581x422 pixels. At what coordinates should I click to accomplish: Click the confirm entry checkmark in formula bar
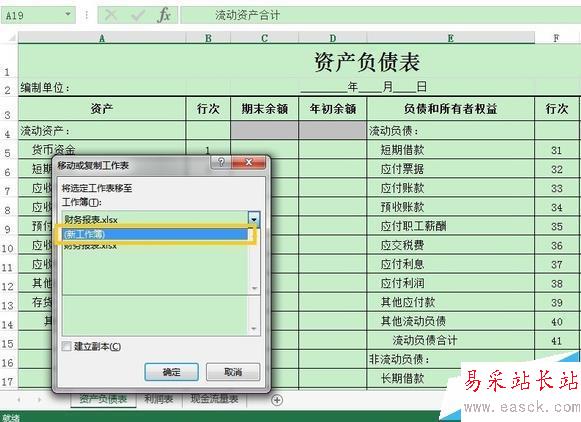[x=138, y=16]
